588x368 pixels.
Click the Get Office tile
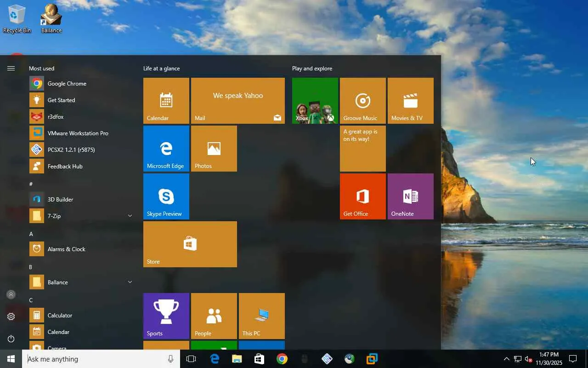(x=363, y=196)
